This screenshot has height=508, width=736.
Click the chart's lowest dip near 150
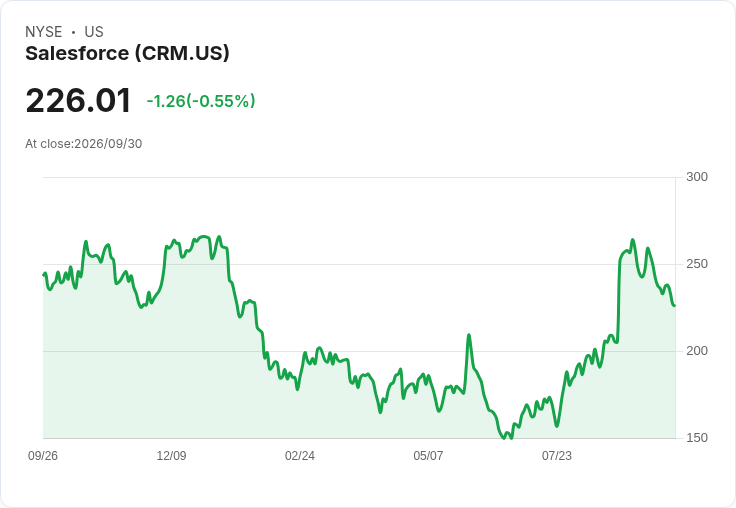tap(505, 438)
